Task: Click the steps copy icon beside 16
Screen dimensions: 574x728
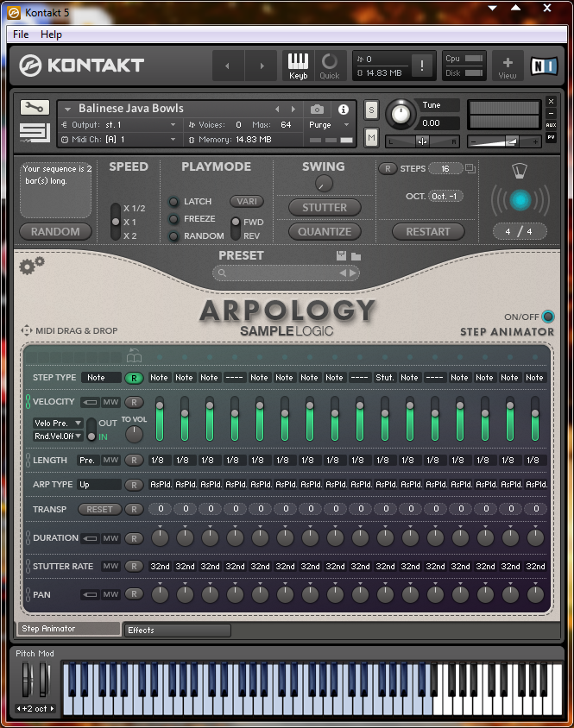Action: point(470,168)
